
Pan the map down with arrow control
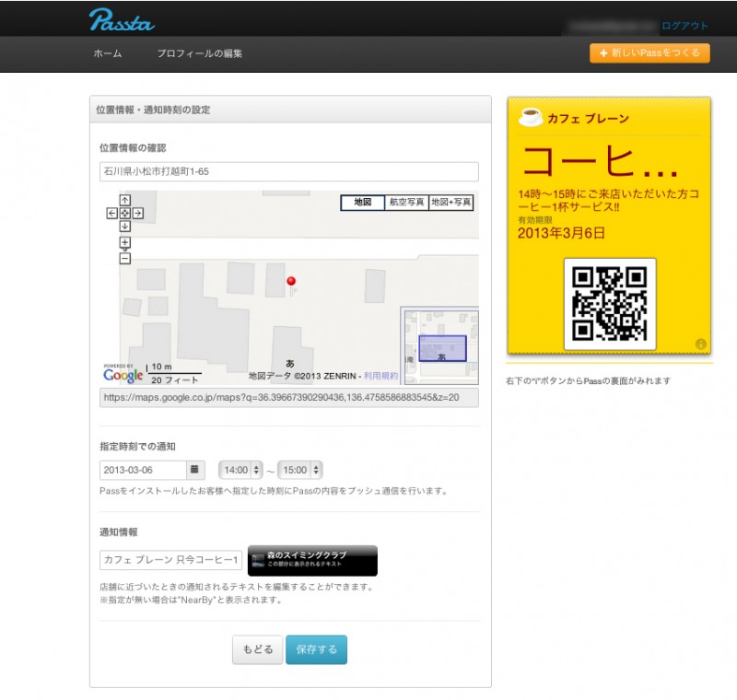click(x=125, y=226)
